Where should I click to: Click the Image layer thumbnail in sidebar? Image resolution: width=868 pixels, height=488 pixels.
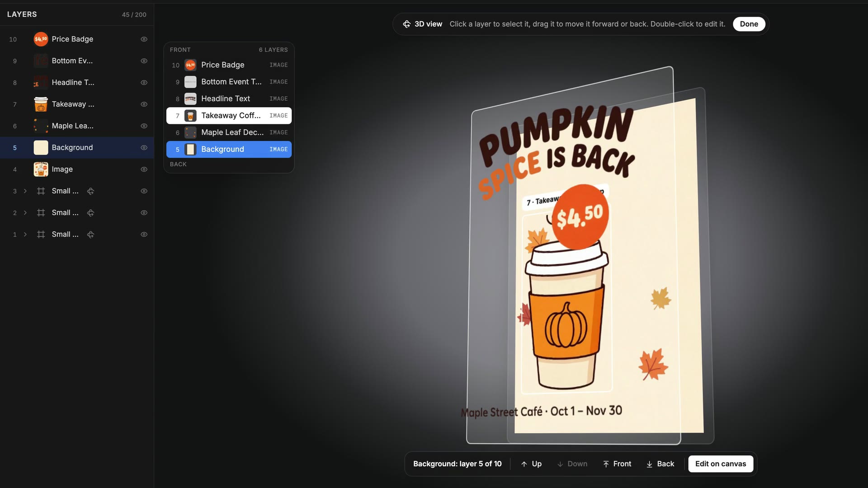pyautogui.click(x=41, y=169)
